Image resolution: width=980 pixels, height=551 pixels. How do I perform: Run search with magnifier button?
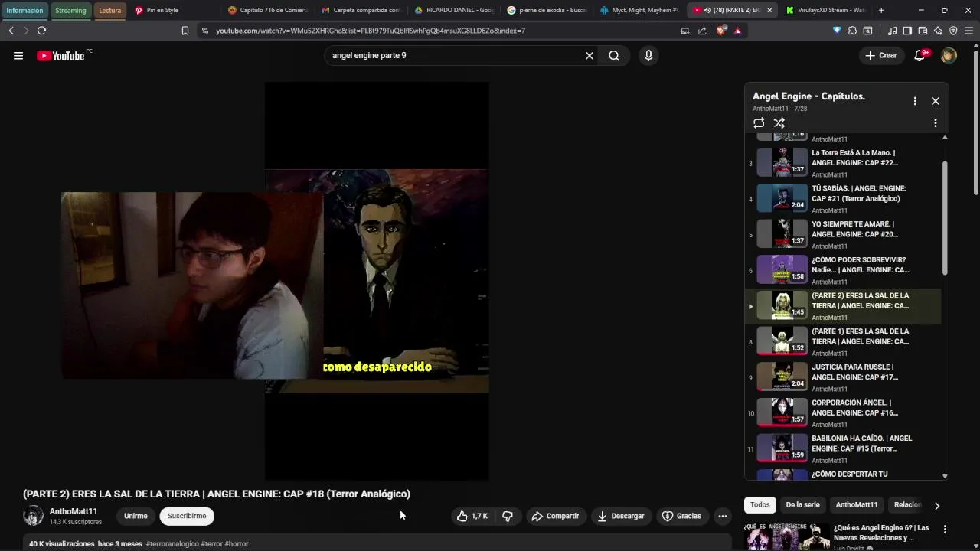614,55
